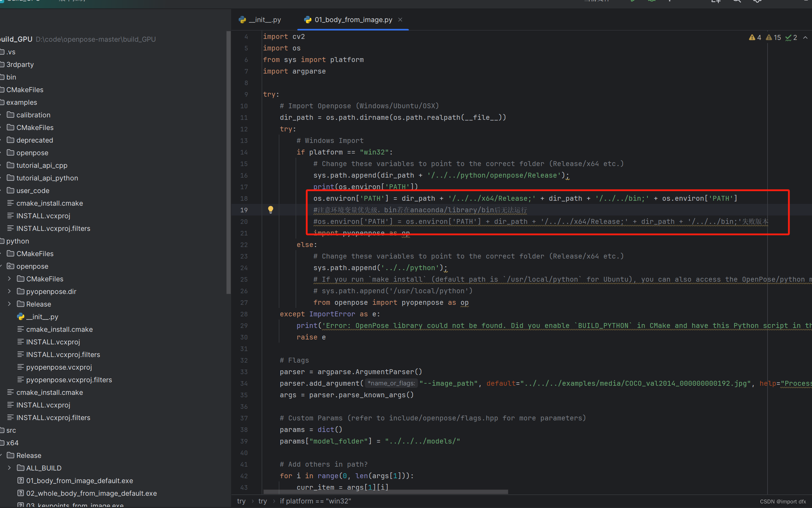Click the Python icon on the __init__.py tab
This screenshot has height=508, width=812.
pyautogui.click(x=243, y=20)
